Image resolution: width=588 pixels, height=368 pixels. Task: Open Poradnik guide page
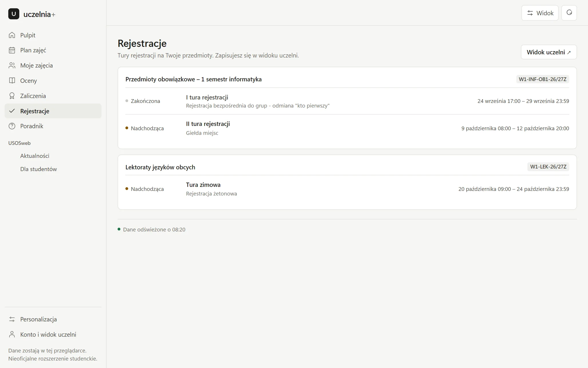point(53,126)
